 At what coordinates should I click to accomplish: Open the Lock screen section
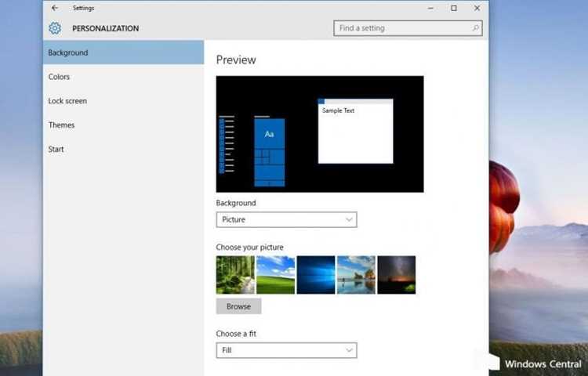(123, 101)
